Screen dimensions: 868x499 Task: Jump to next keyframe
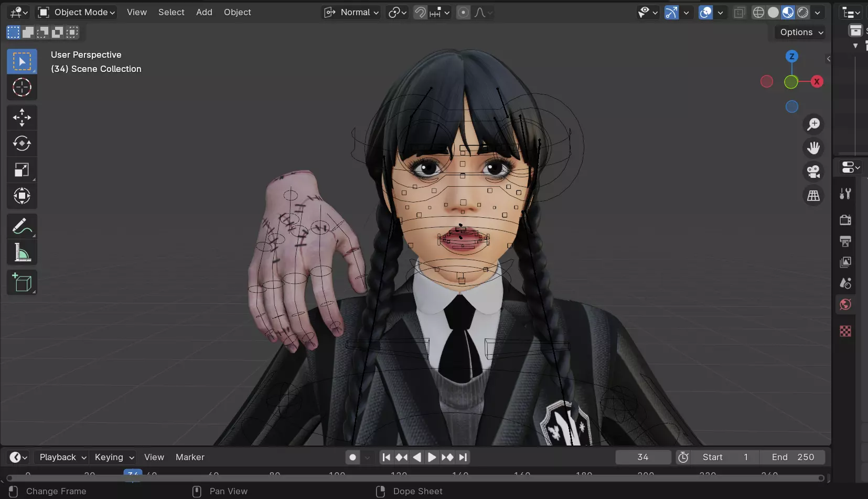point(447,458)
